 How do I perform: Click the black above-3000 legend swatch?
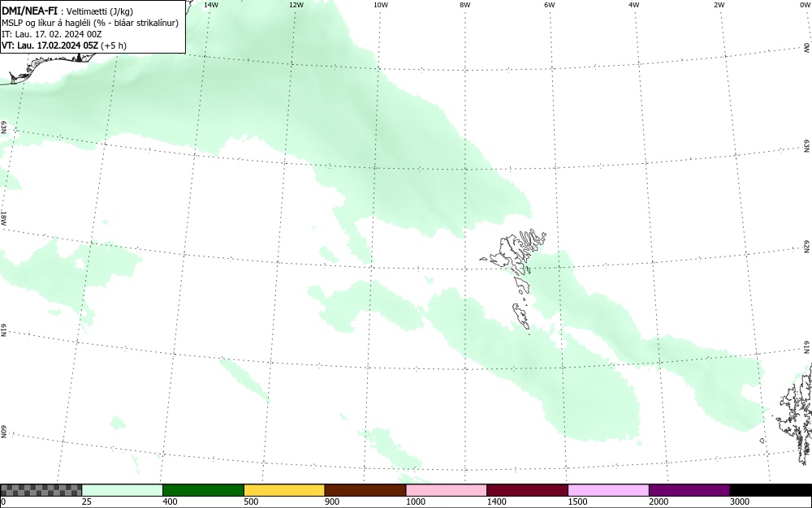pos(771,490)
